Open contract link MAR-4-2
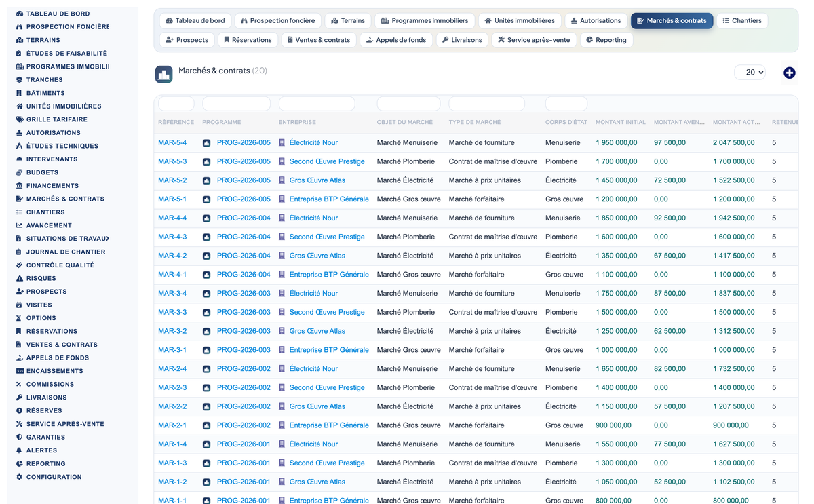This screenshot has width=814, height=504. point(172,256)
